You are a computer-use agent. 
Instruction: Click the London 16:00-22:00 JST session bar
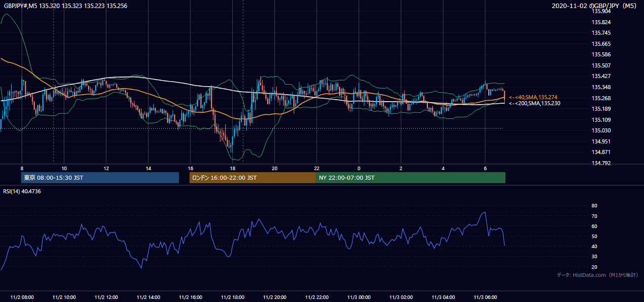[x=252, y=178]
